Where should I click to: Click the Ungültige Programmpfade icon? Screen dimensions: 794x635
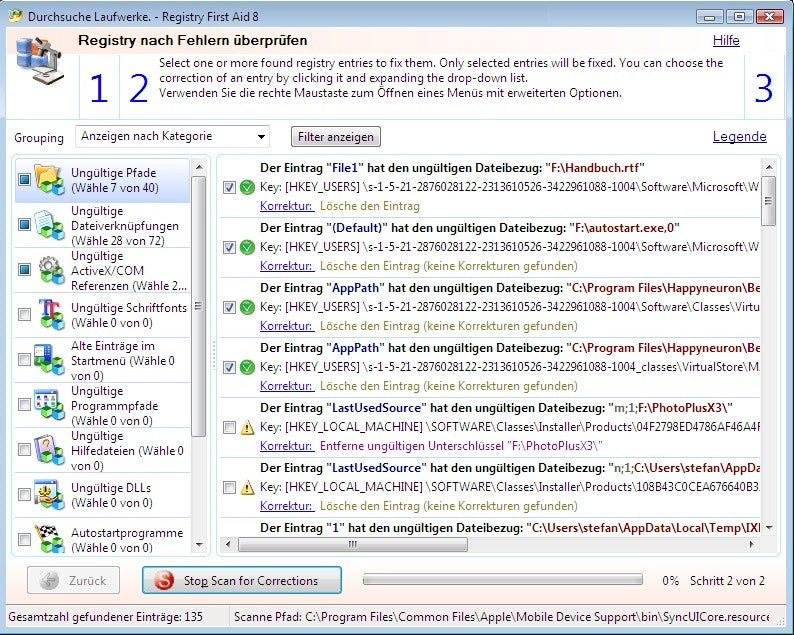click(50, 405)
